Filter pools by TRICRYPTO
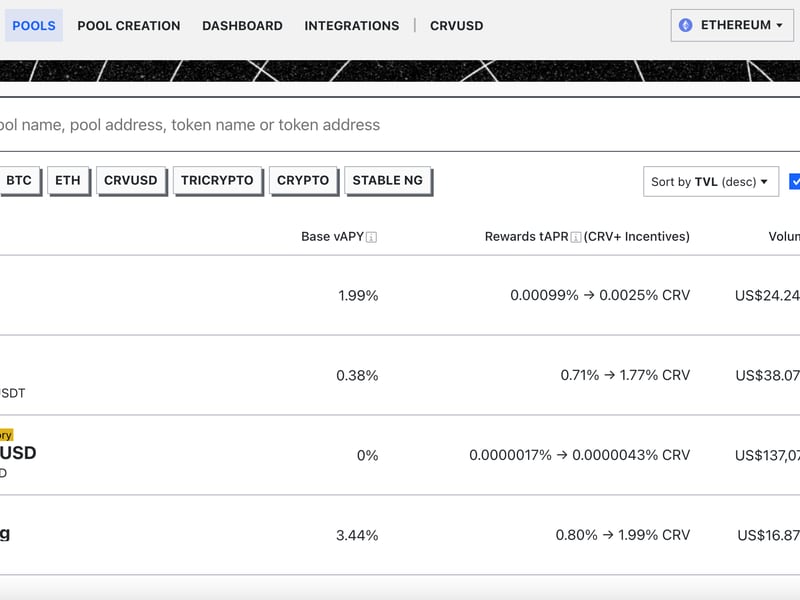Viewport: 800px width, 600px height. tap(217, 180)
